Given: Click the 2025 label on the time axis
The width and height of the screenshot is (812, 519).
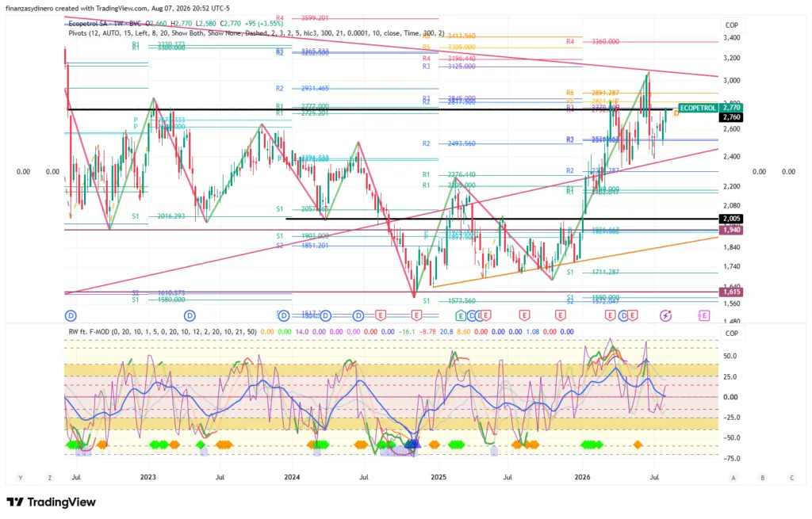Looking at the screenshot, I should point(439,477).
